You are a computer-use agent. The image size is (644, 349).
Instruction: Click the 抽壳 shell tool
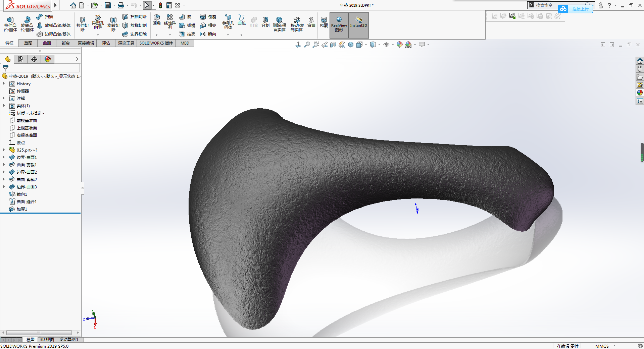click(187, 34)
